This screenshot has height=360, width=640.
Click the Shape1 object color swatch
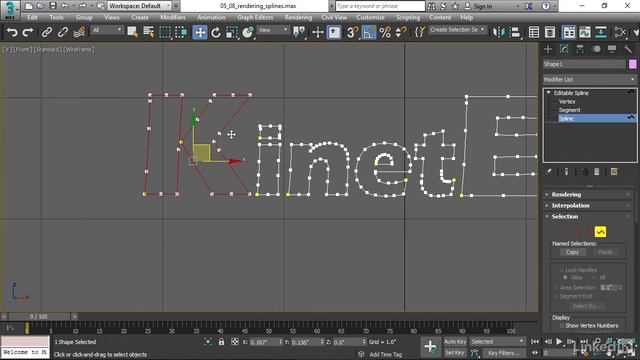[632, 64]
